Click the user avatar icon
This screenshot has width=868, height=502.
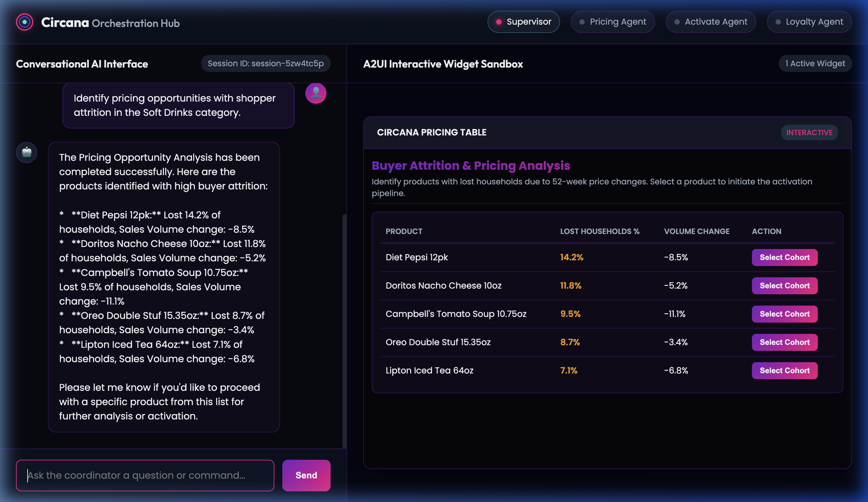[x=316, y=93]
